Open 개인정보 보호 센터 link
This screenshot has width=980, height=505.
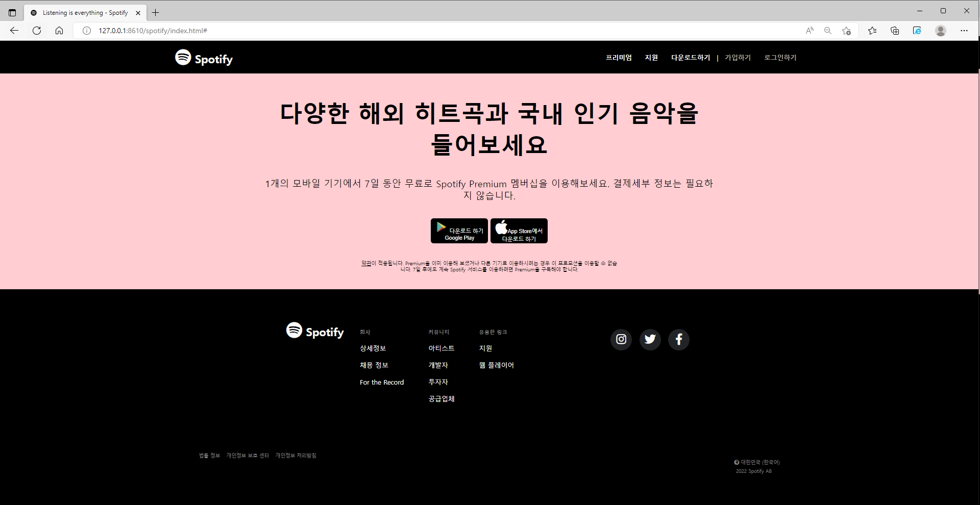[248, 456]
